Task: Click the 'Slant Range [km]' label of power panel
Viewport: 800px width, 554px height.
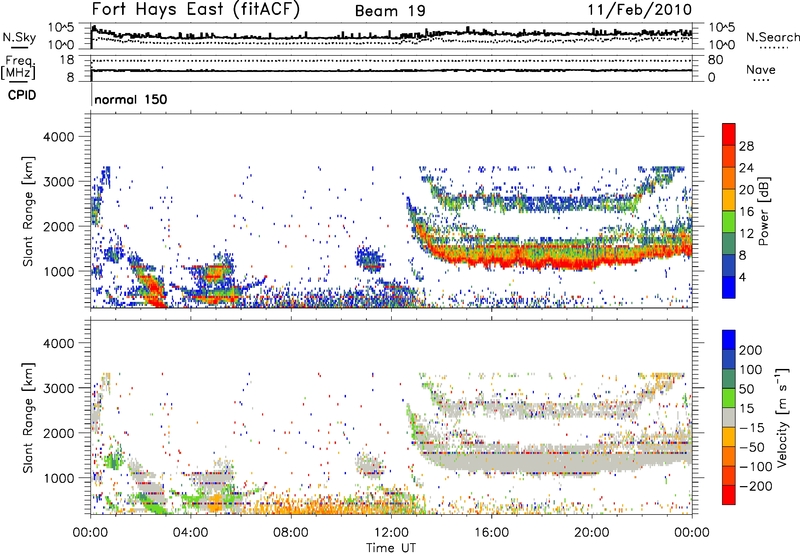Action: point(28,211)
